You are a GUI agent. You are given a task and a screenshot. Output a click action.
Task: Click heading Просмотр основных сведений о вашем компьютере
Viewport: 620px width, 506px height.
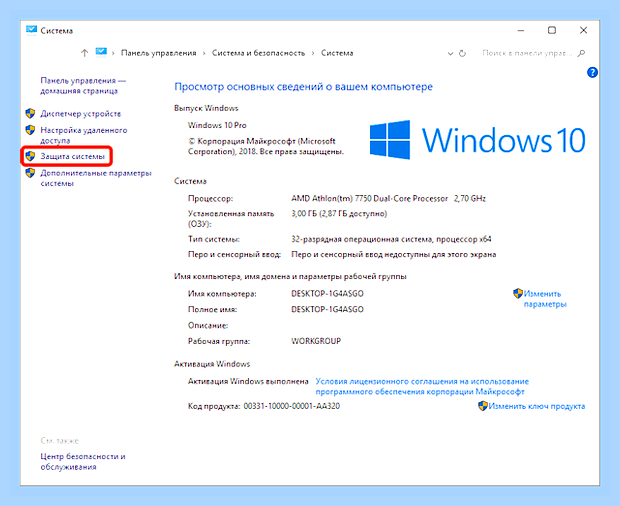click(x=303, y=87)
